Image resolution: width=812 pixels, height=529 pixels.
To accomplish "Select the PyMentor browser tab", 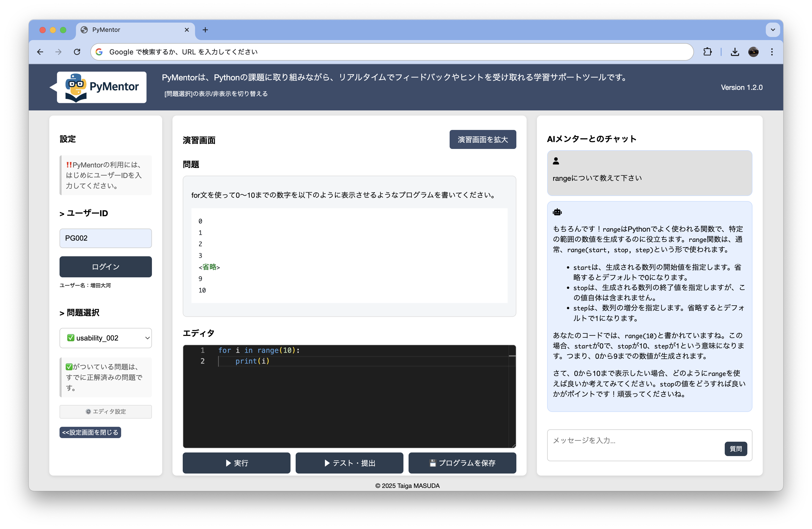I will point(136,30).
